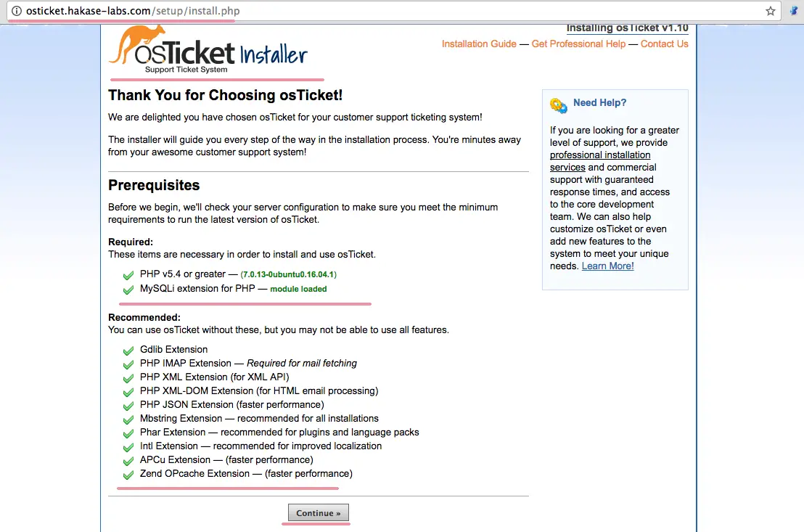Click the green checkmark beside PHP v5.4
804x532 pixels.
click(x=128, y=276)
